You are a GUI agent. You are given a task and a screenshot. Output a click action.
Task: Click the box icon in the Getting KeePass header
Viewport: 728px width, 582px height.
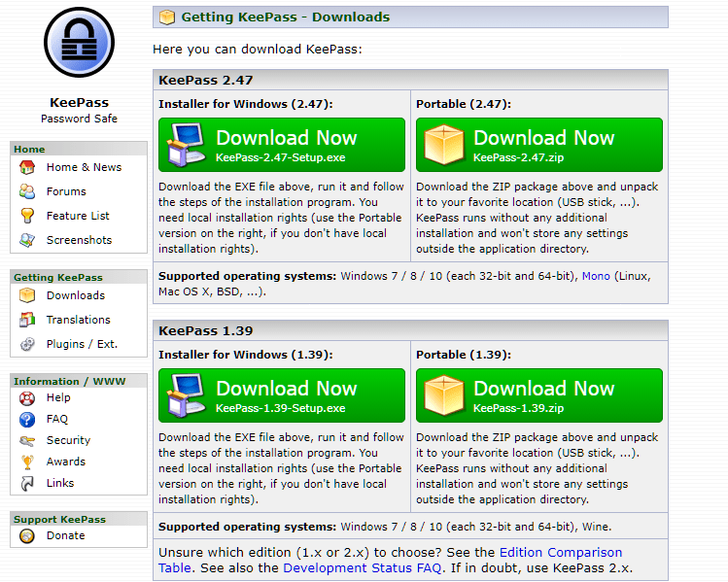click(166, 17)
